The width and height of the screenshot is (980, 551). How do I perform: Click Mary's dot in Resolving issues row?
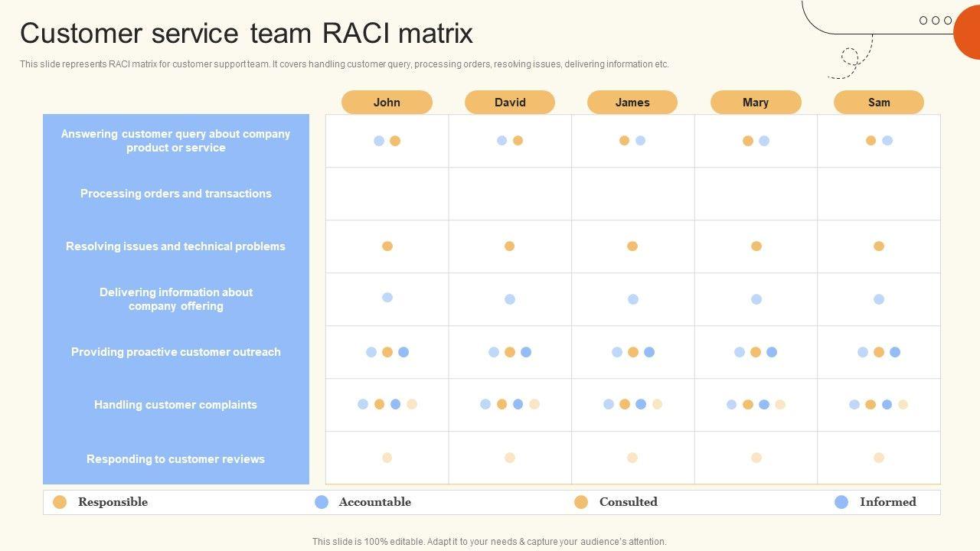click(756, 246)
